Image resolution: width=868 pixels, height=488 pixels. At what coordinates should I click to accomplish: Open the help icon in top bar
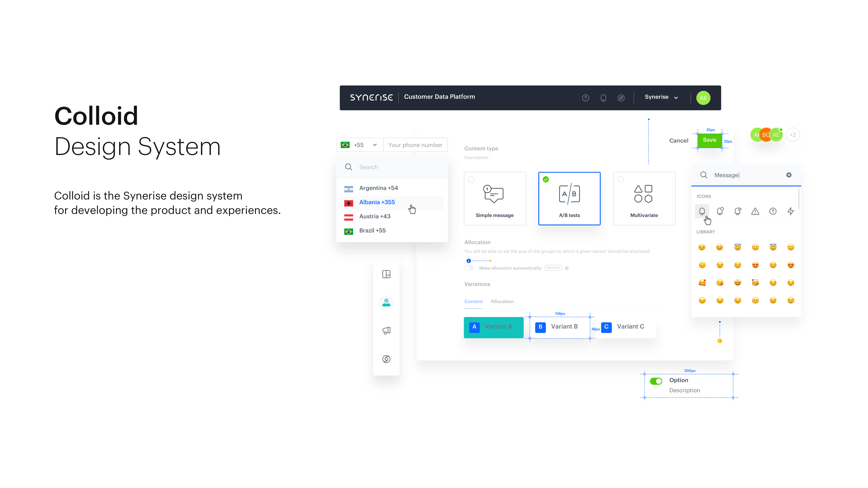586,98
